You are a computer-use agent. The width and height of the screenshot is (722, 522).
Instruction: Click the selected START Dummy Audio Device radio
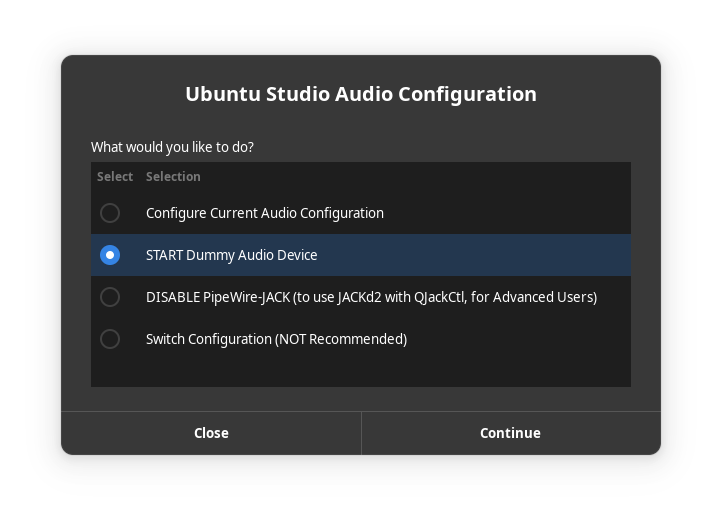110,255
